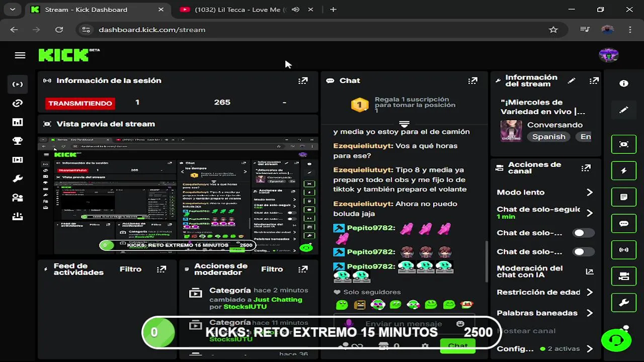
Task: Click the Just Chatting category link
Action: [x=278, y=300]
